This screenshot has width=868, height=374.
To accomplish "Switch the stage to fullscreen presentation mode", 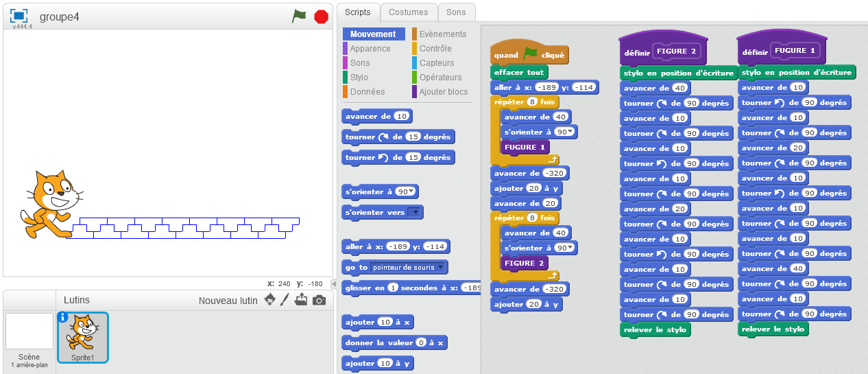I will [x=19, y=16].
